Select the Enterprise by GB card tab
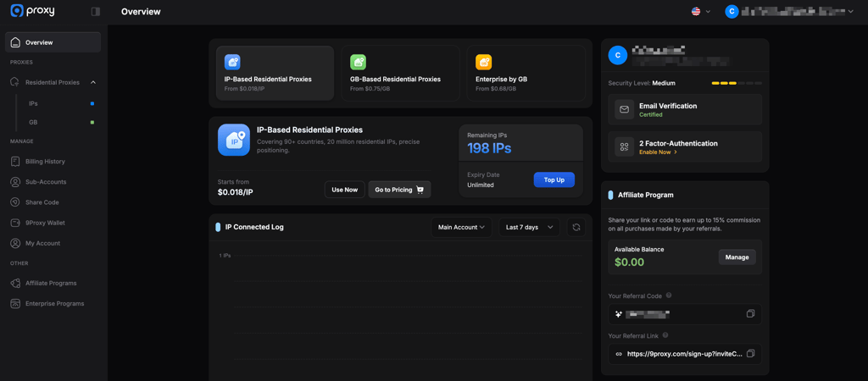Image resolution: width=868 pixels, height=381 pixels. [526, 73]
